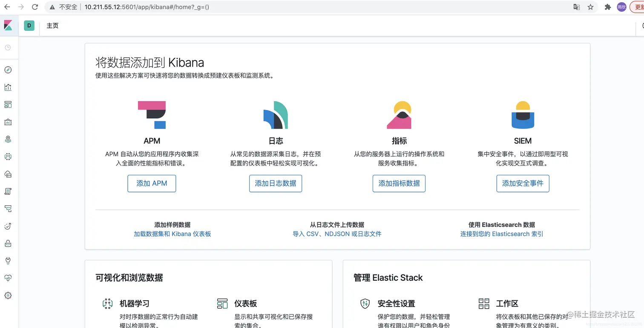Bookmark the page with the star icon
Image resolution: width=644 pixels, height=328 pixels.
pos(590,7)
